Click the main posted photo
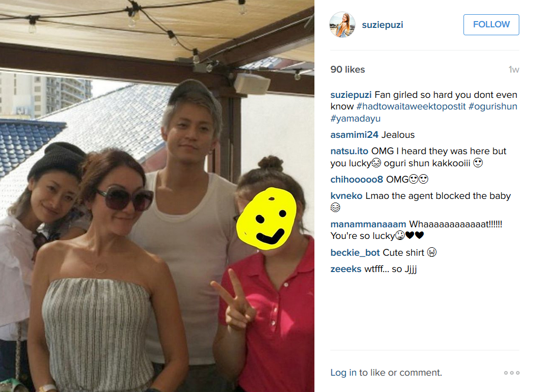 (x=157, y=196)
